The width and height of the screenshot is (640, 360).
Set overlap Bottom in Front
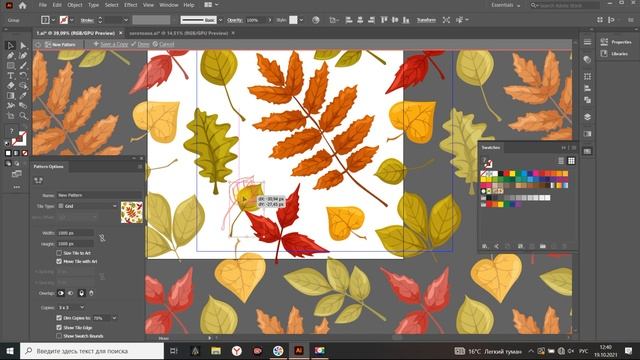click(91, 293)
